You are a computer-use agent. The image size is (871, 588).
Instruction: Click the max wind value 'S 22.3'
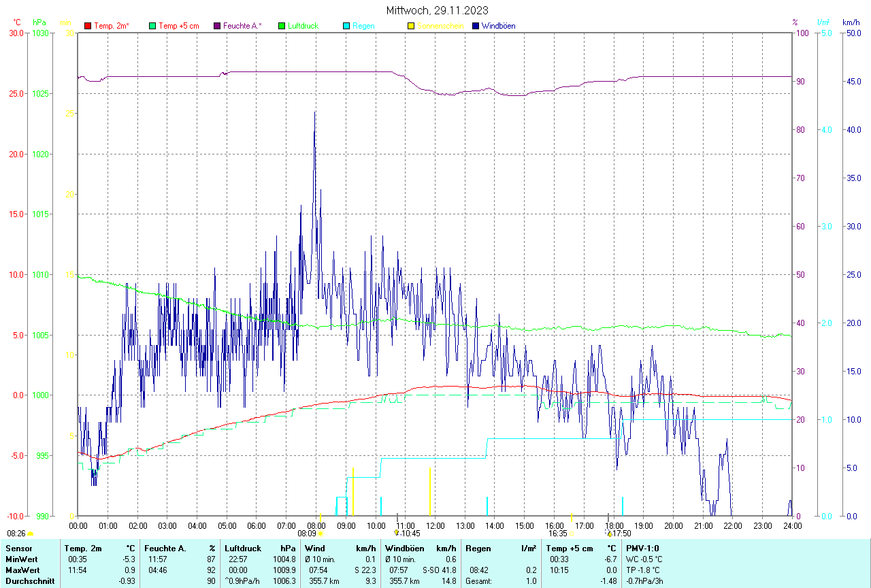[364, 570]
